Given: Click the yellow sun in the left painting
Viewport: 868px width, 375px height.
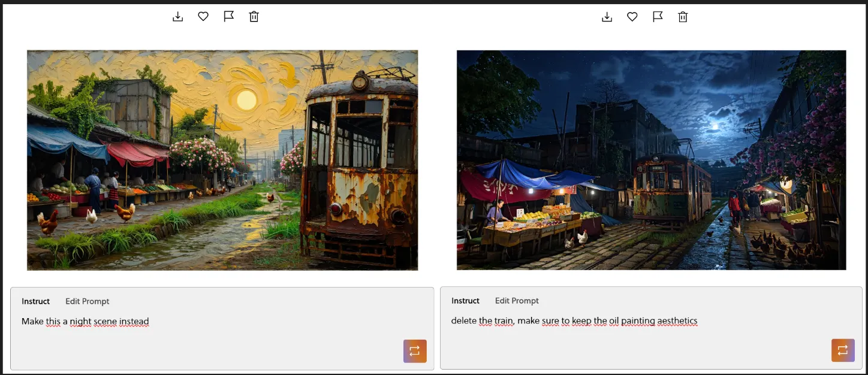Looking at the screenshot, I should (x=246, y=100).
